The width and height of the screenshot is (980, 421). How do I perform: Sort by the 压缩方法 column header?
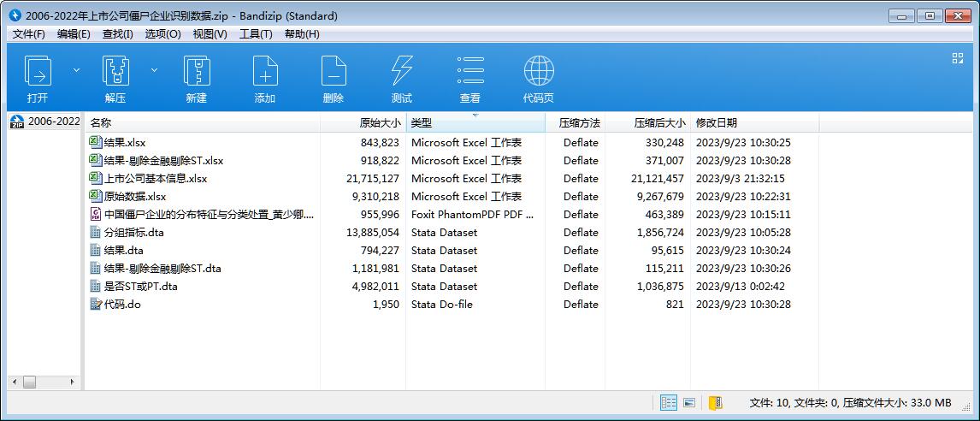click(575, 123)
